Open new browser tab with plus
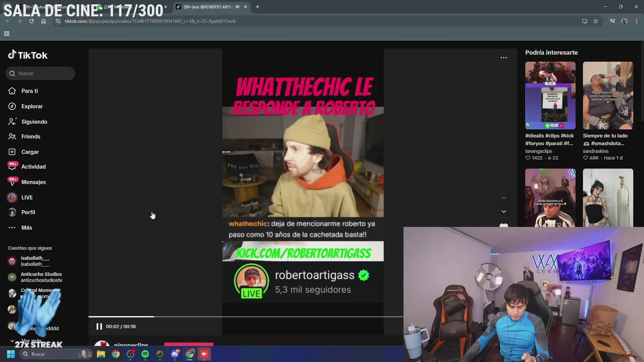The image size is (644, 362). (x=258, y=7)
